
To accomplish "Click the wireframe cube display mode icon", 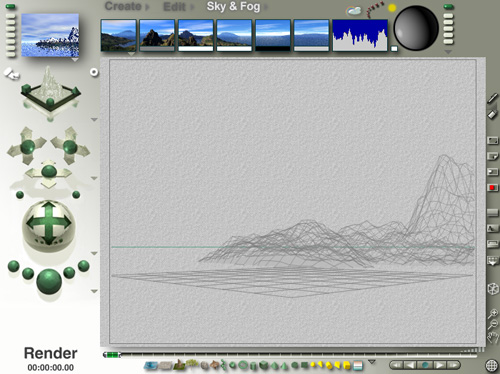I will [493, 289].
